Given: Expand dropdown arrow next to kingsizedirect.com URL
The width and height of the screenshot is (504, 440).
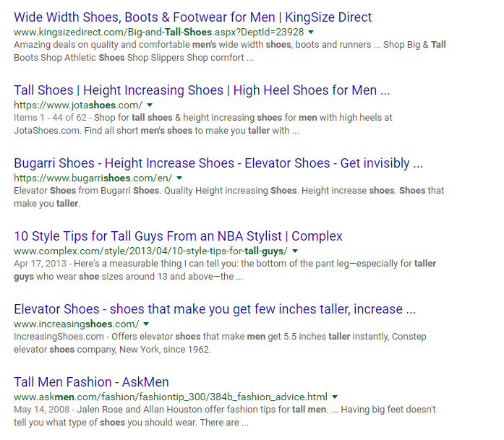Looking at the screenshot, I should [311, 32].
